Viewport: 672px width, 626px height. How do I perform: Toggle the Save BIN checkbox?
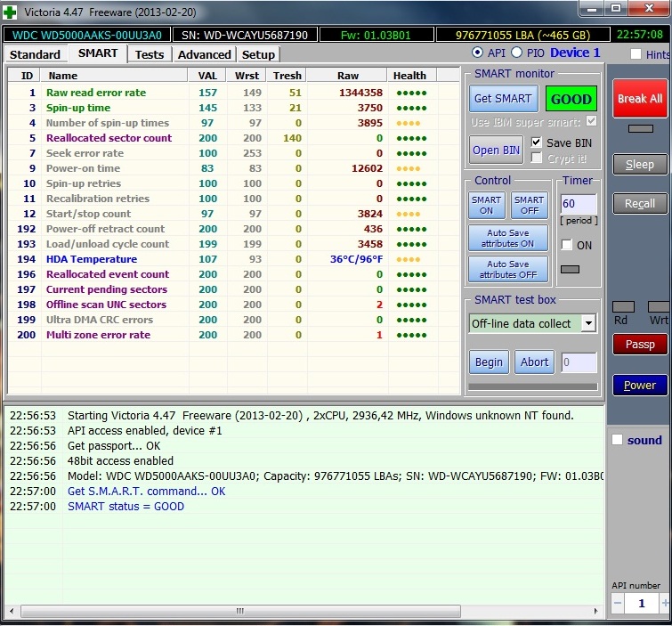click(x=536, y=142)
